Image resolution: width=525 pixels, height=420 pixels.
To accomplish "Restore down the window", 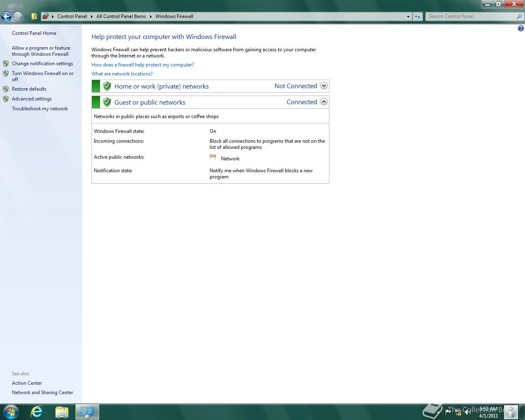I will (x=498, y=4).
